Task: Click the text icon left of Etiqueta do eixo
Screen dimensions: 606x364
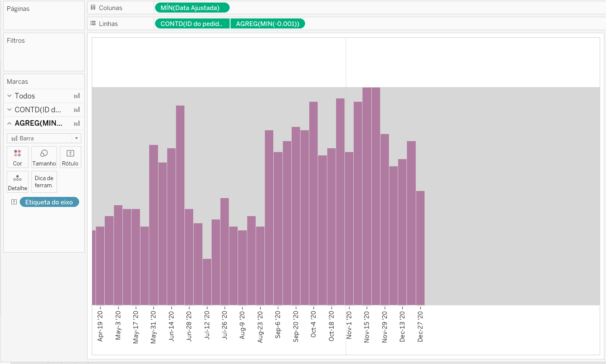Action: [14, 202]
